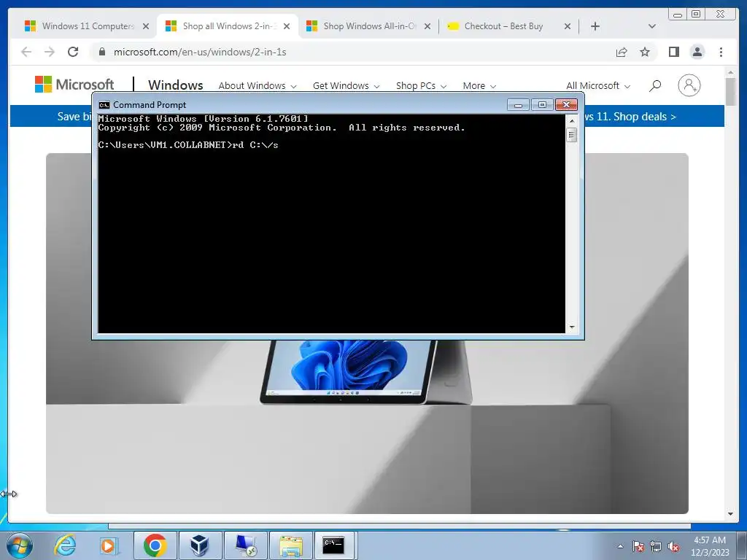Screen dimensions: 747x560
Task: Click the Chrome page scrollbar thumb
Action: click(x=730, y=91)
